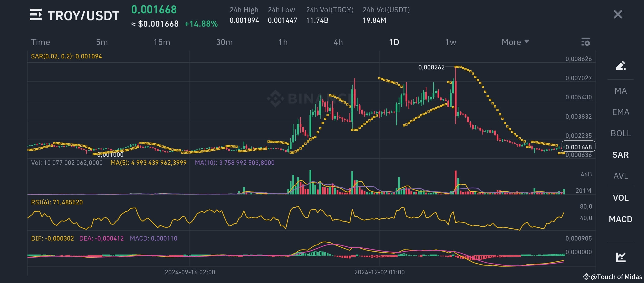Open the More timeframes dropdown
The image size is (644, 283).
click(x=515, y=42)
